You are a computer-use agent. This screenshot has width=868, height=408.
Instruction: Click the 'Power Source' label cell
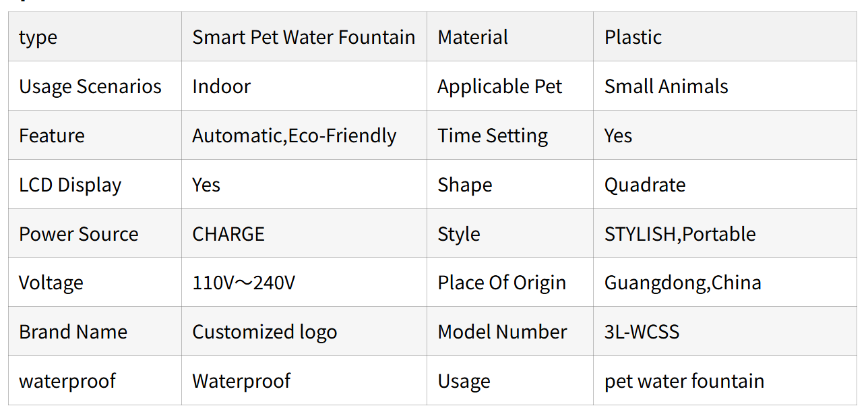point(79,234)
